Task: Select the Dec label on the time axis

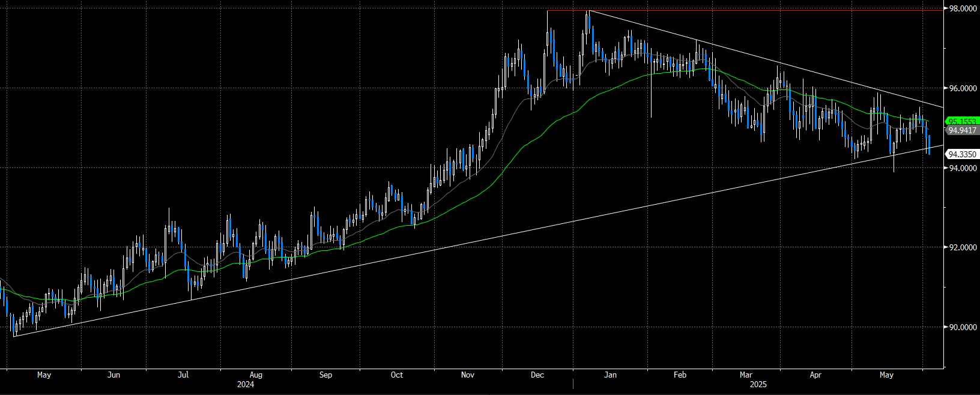Action: 537,375
